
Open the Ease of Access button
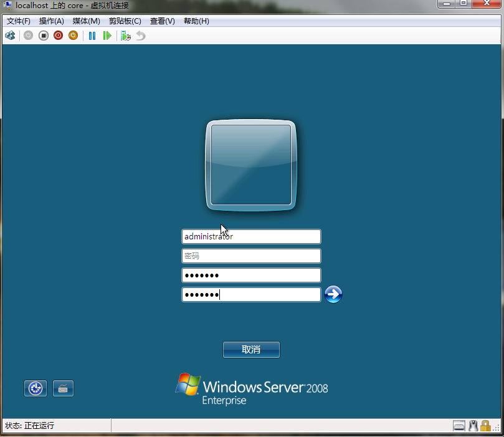tap(36, 388)
